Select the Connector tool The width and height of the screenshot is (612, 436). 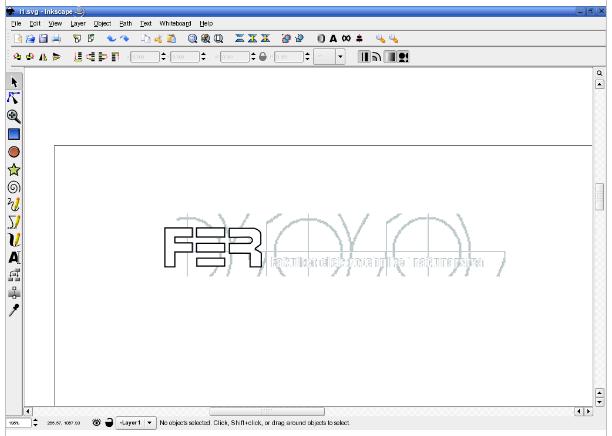14,275
